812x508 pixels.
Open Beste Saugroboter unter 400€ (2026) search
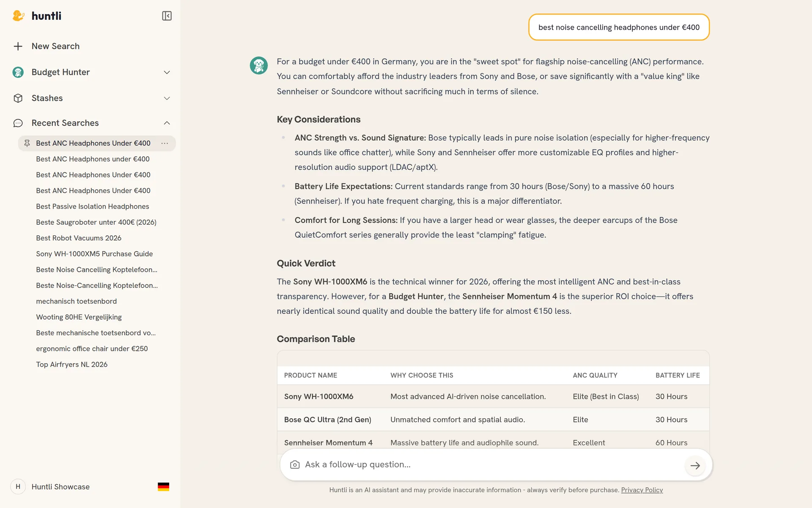click(96, 222)
